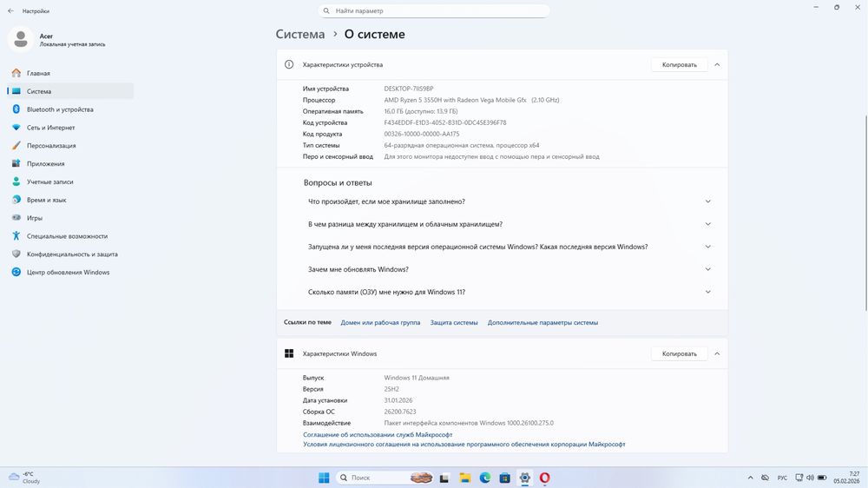This screenshot has height=488, width=868.
Task: Open Соглашение об использовании служб Майкрософт
Action: click(378, 435)
